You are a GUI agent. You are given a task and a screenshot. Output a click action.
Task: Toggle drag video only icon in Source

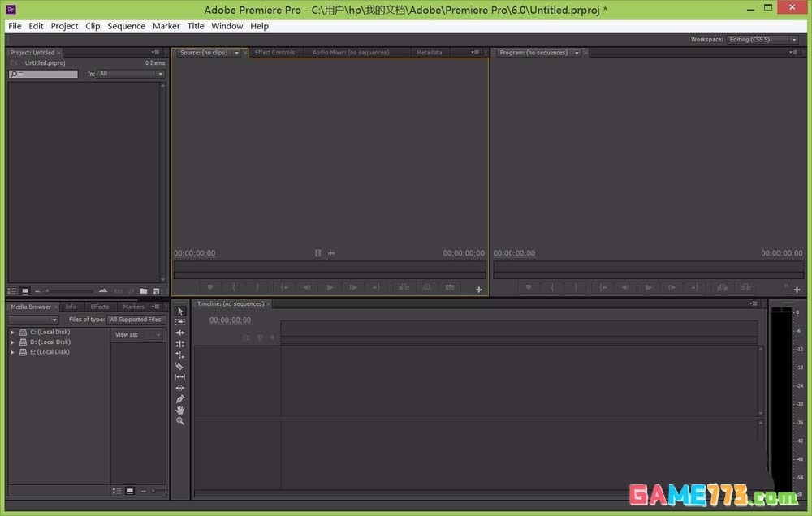point(318,253)
